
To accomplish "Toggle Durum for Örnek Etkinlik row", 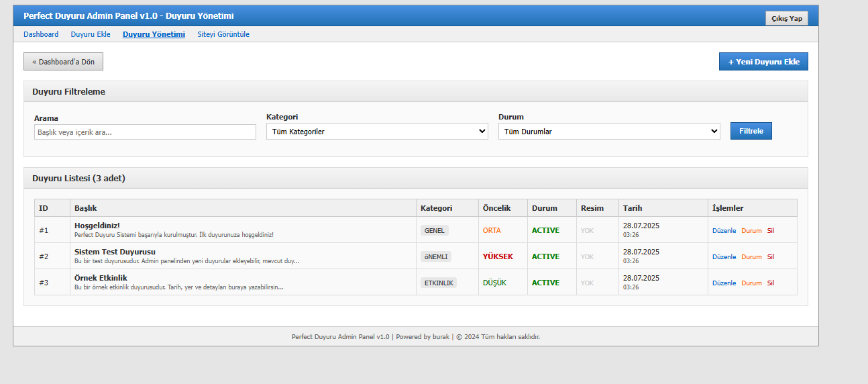I will tap(751, 283).
